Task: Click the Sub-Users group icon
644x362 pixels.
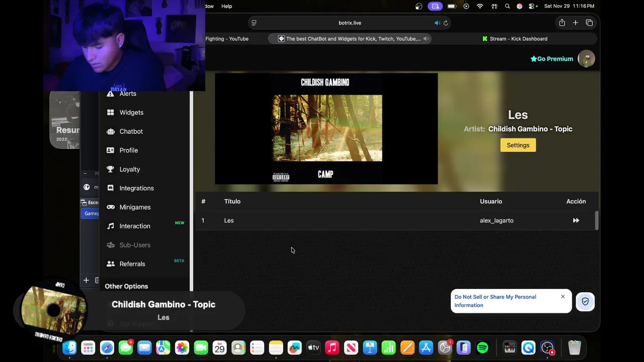Action: [111, 245]
